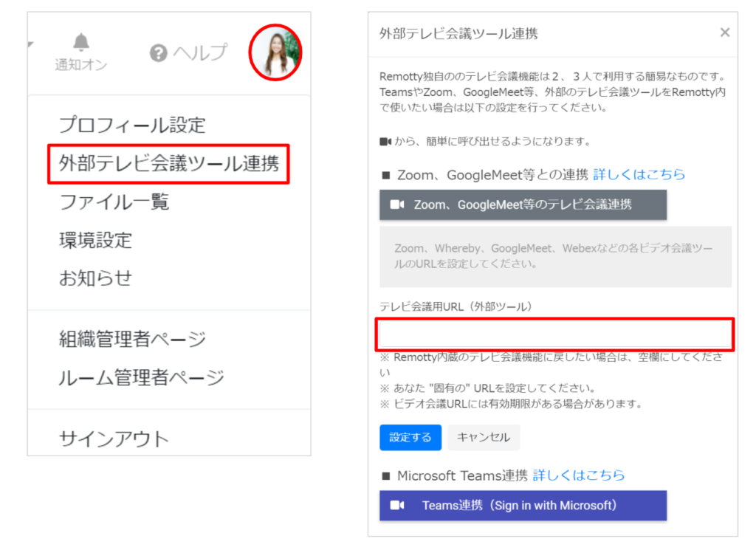Open 詳しくはこちら link for Microsoft Teams連携
The image size is (756, 550).
(x=579, y=475)
